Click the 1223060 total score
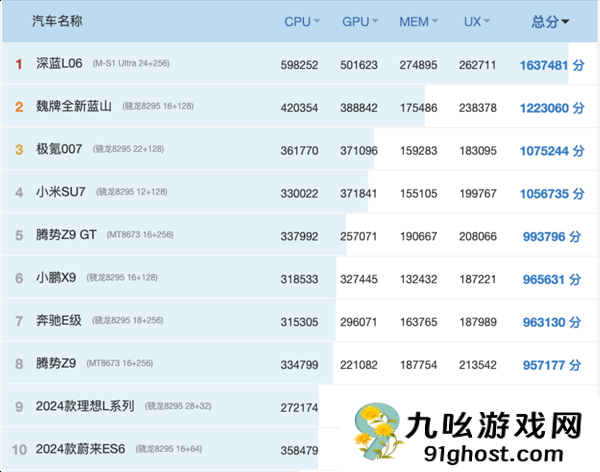The width and height of the screenshot is (600, 472). click(x=544, y=107)
